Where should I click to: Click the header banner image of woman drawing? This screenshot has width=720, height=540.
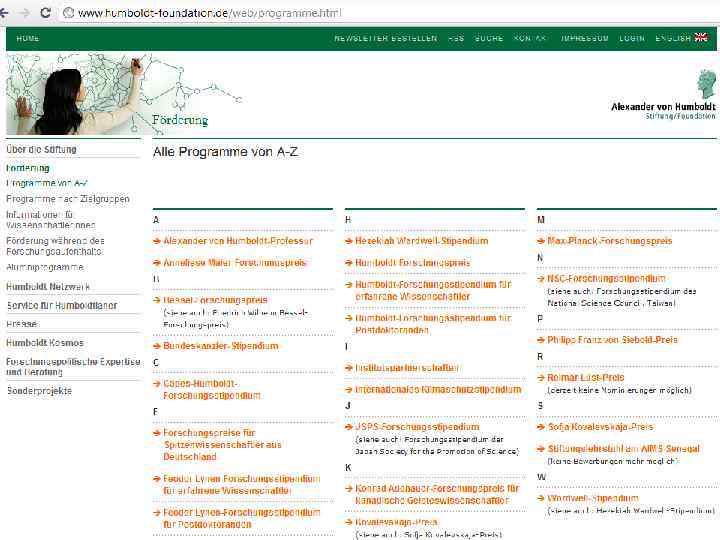click(x=78, y=94)
